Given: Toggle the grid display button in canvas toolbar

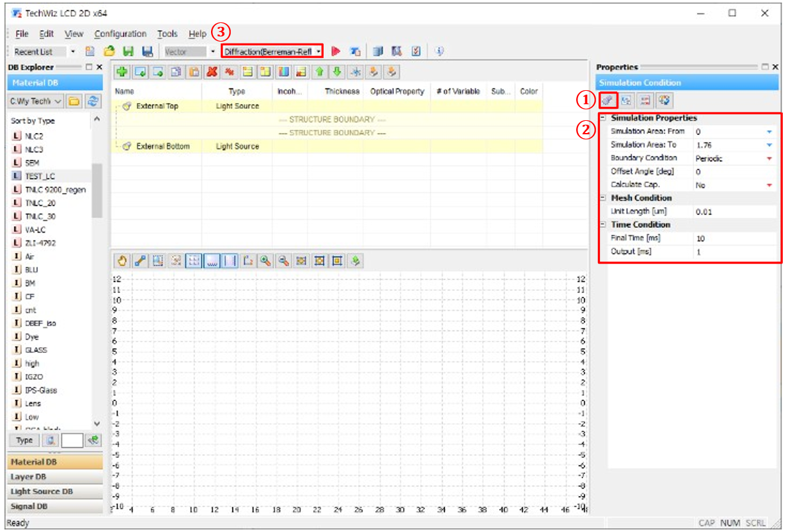Looking at the screenshot, I should pyautogui.click(x=194, y=261).
